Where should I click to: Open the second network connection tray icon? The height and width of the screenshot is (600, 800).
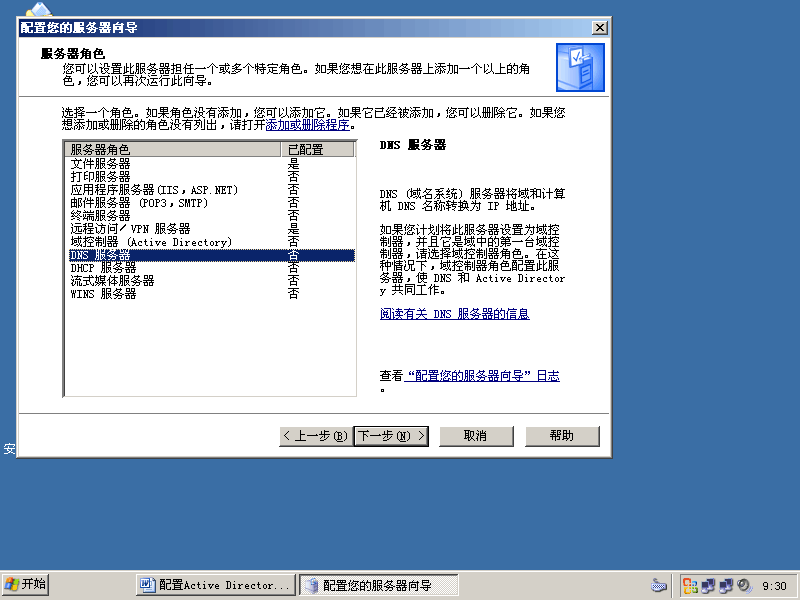726,585
